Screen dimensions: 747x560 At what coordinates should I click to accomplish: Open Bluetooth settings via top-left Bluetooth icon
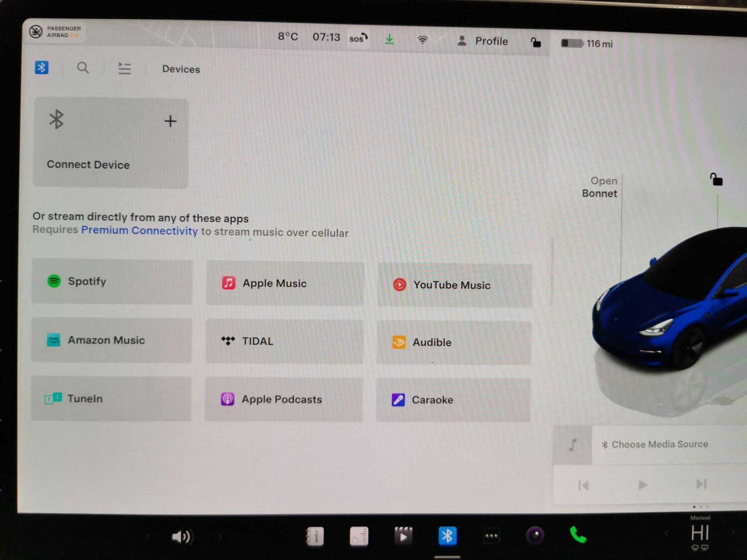41,67
